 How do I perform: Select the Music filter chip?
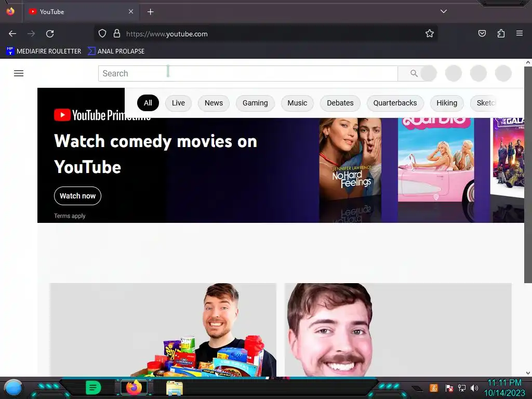pos(297,103)
